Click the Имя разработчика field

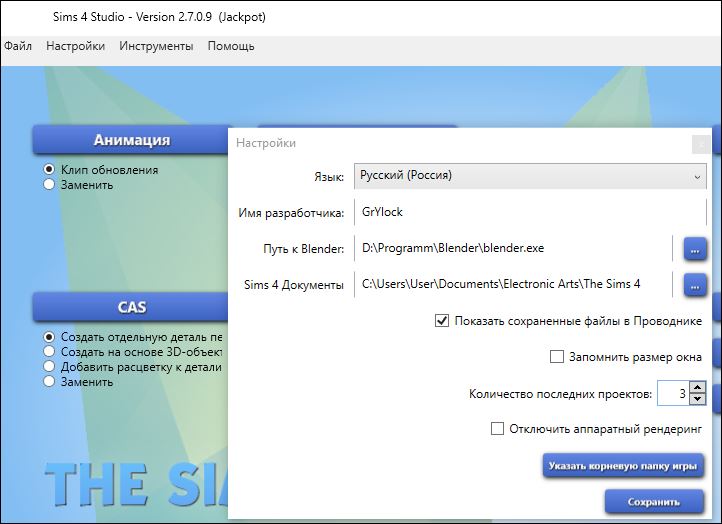[x=530, y=212]
